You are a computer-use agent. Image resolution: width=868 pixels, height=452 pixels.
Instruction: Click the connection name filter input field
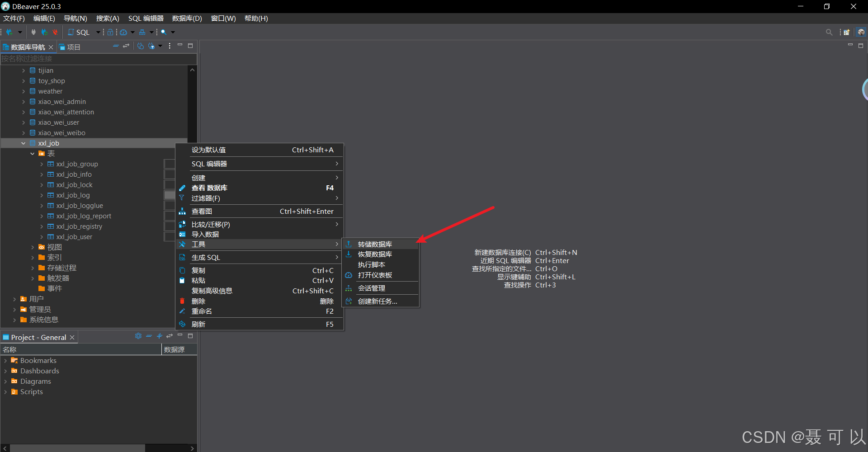coord(99,59)
